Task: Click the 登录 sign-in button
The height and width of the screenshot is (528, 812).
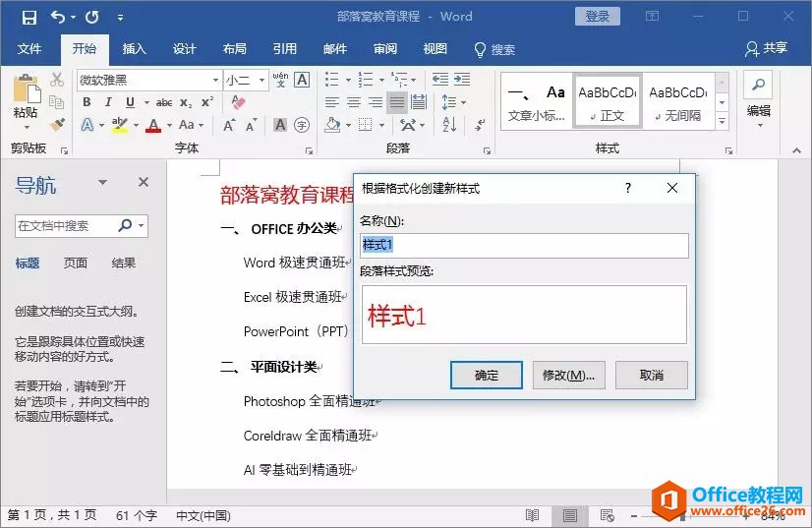Action: [x=598, y=17]
